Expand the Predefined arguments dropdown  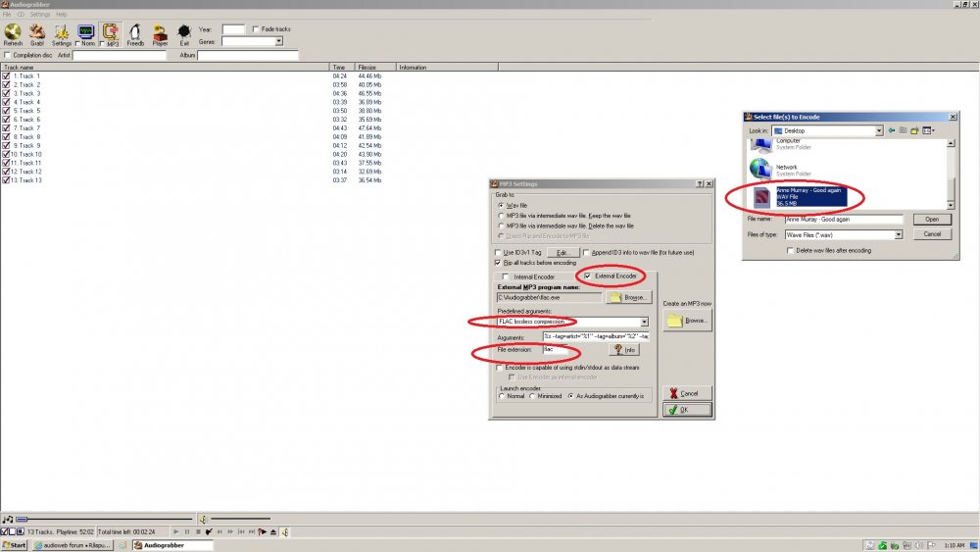(x=644, y=322)
